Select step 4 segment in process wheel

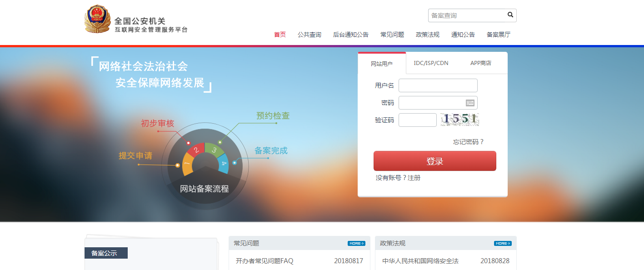pyautogui.click(x=224, y=165)
